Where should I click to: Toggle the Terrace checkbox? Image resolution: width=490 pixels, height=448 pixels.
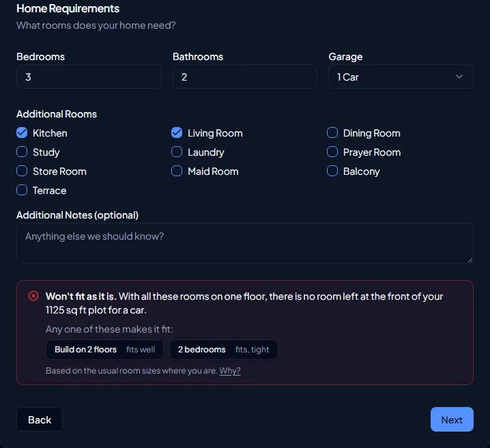(22, 190)
